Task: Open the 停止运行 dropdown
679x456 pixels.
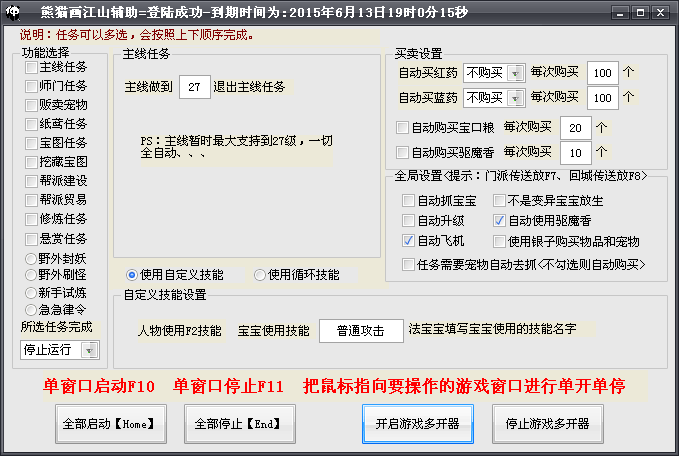Action: (x=60, y=350)
